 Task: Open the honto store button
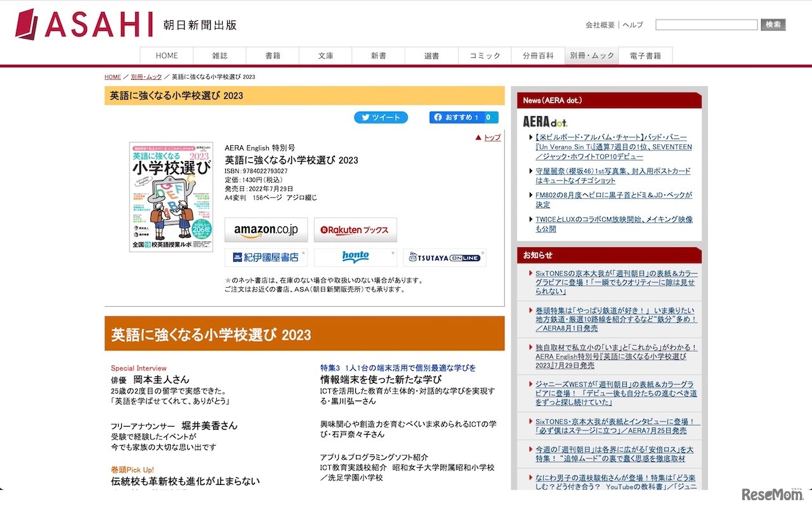(355, 257)
